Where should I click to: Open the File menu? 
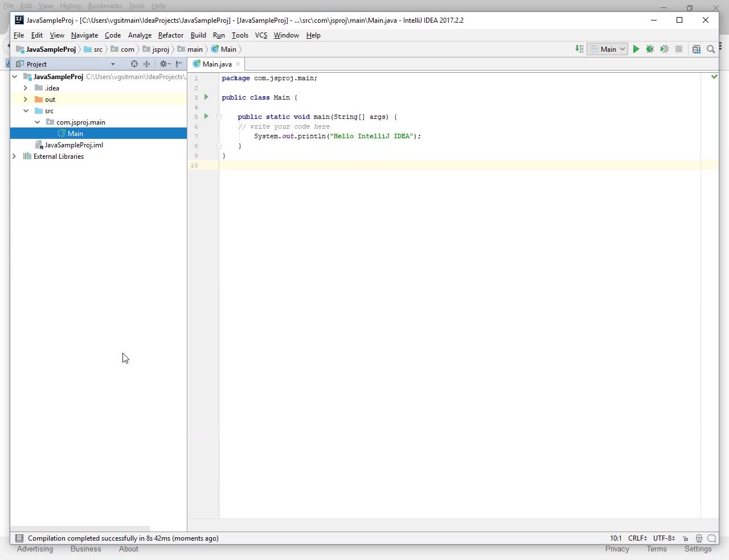19,35
